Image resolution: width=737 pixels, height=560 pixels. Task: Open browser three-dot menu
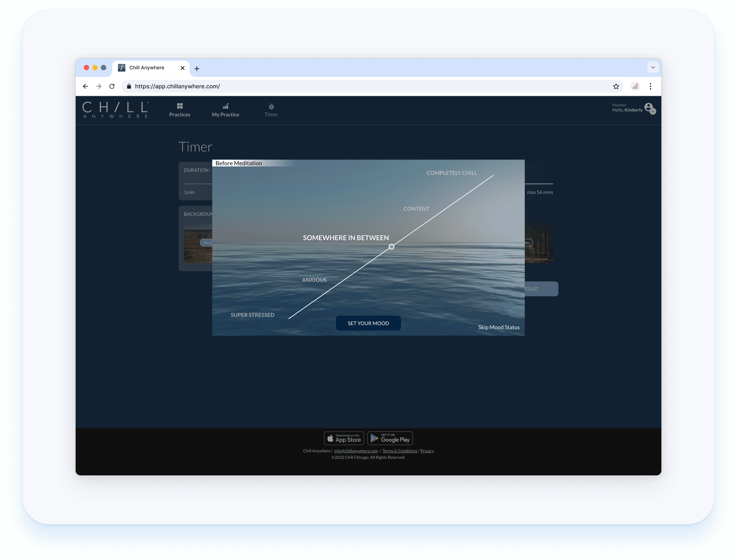(650, 86)
